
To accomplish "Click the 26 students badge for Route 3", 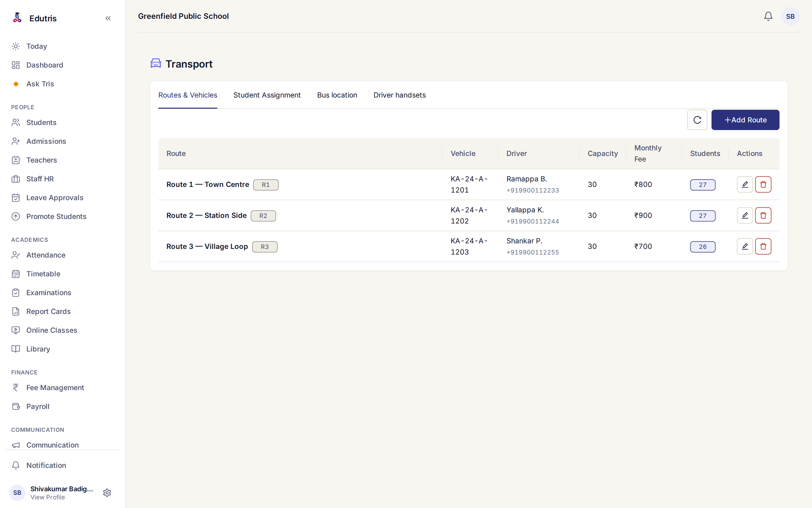I will pos(702,247).
